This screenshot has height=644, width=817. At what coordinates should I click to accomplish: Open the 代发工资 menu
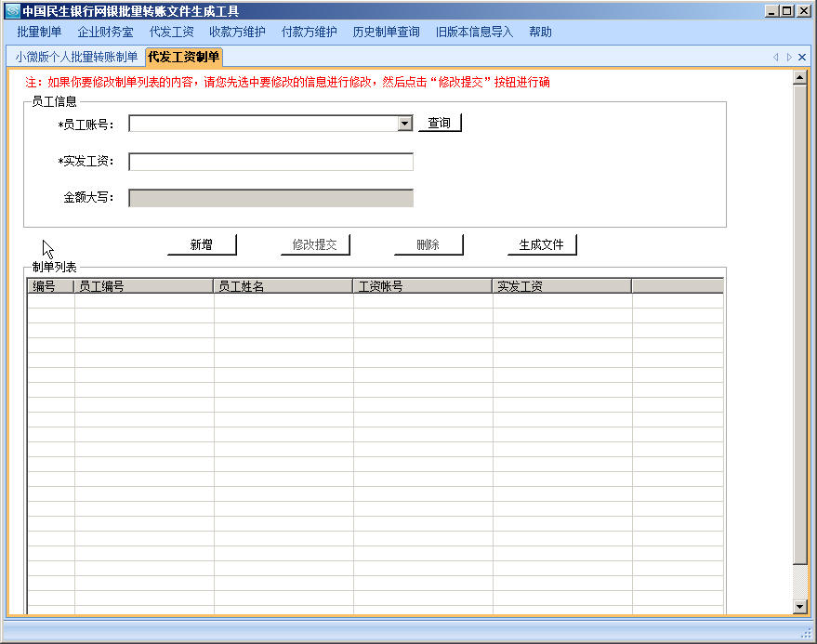tap(170, 31)
